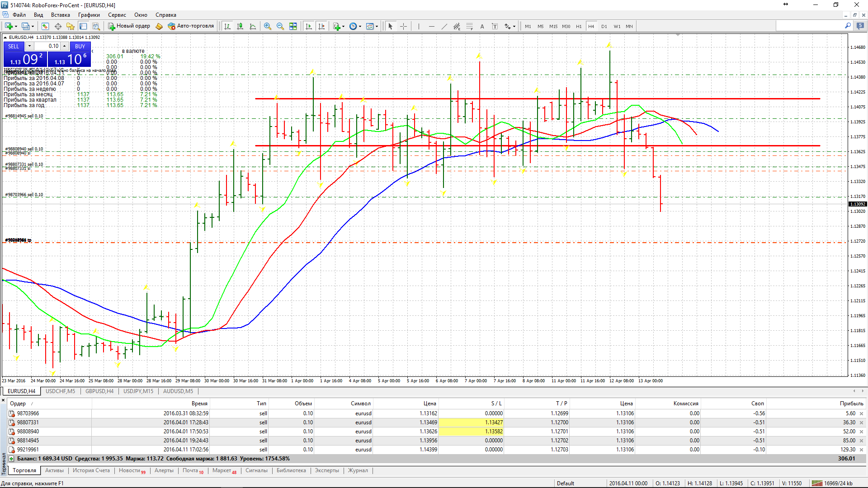868x488 pixels.
Task: Open the Data Window crosshair icon
Action: 58,26
